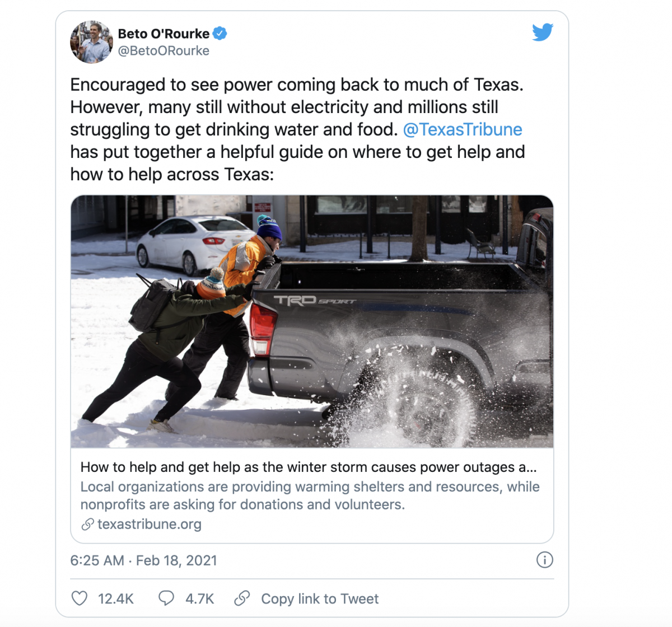Open Beto O'Rourke profile avatar

91,42
